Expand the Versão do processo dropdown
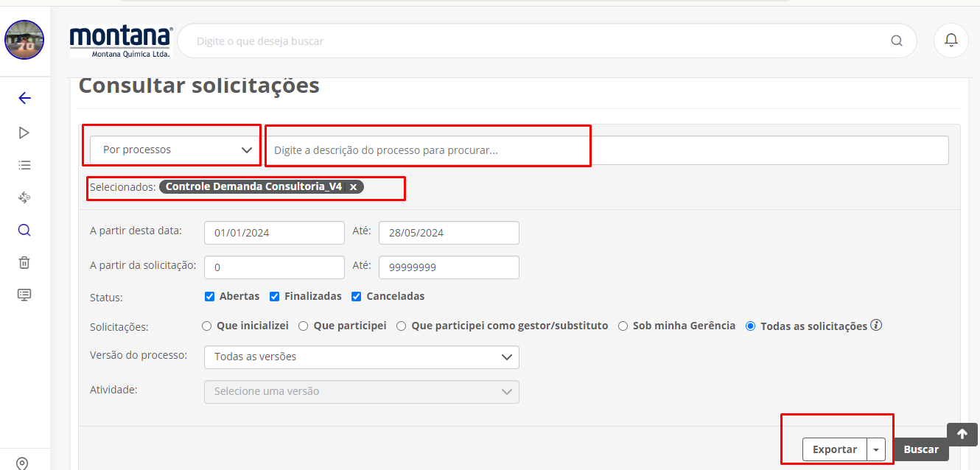The image size is (980, 470). [x=361, y=357]
